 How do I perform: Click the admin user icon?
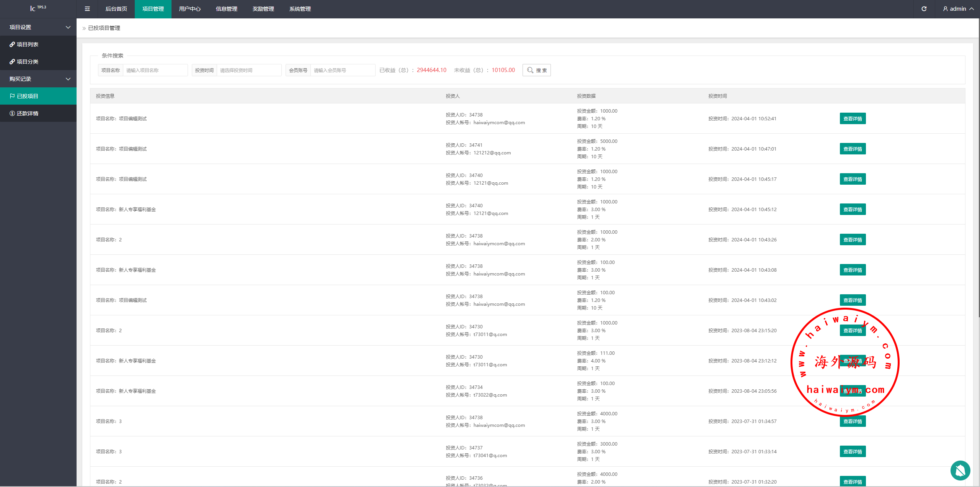[945, 9]
